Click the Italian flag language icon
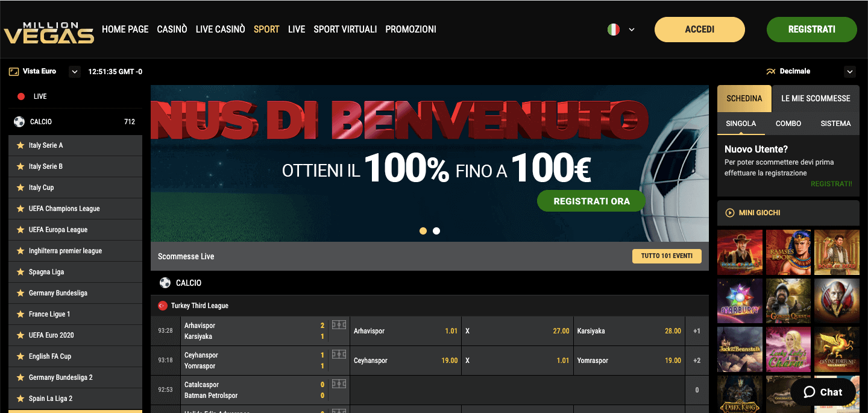868x413 pixels. tap(614, 30)
